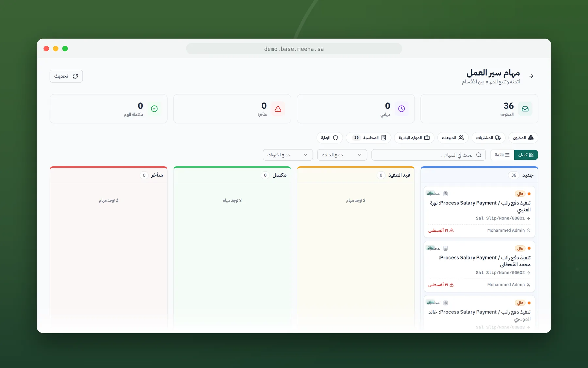Click the address bar demo.base.meena.sa

point(294,49)
